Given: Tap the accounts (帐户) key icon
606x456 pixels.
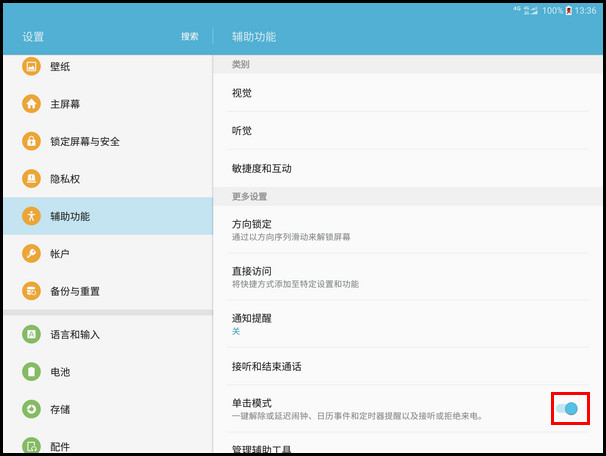Looking at the screenshot, I should (x=31, y=254).
